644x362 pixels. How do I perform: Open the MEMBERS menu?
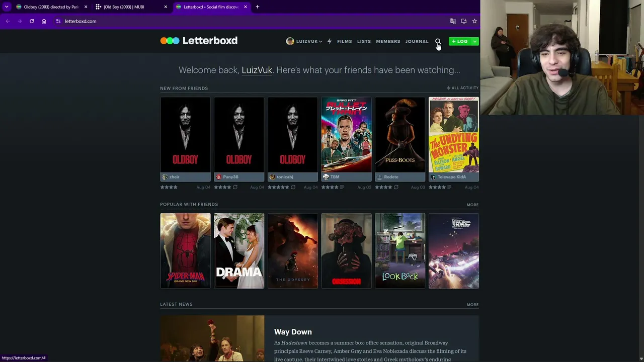coord(388,41)
